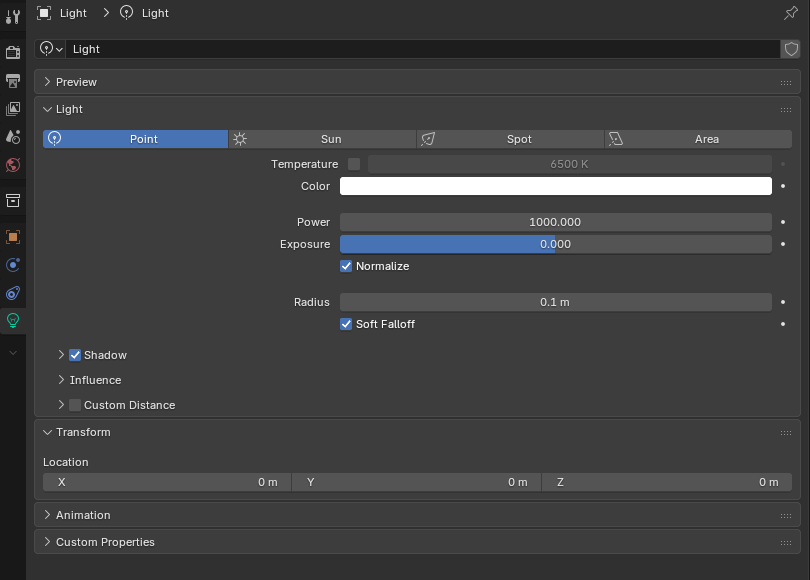Uncheck the Normalize checkbox
This screenshot has width=810, height=580.
(x=346, y=266)
